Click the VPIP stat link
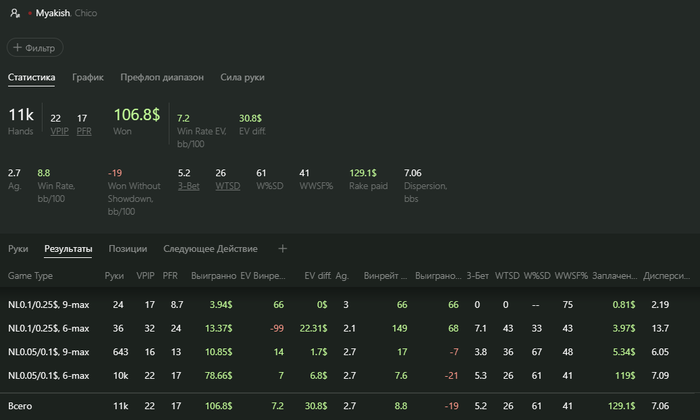700x420 pixels. tap(59, 131)
